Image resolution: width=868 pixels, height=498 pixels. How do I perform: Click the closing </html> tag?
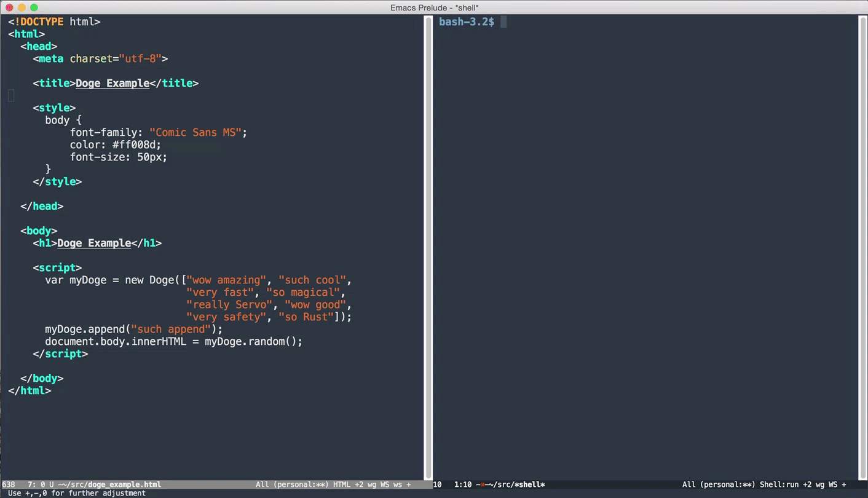pyautogui.click(x=30, y=390)
